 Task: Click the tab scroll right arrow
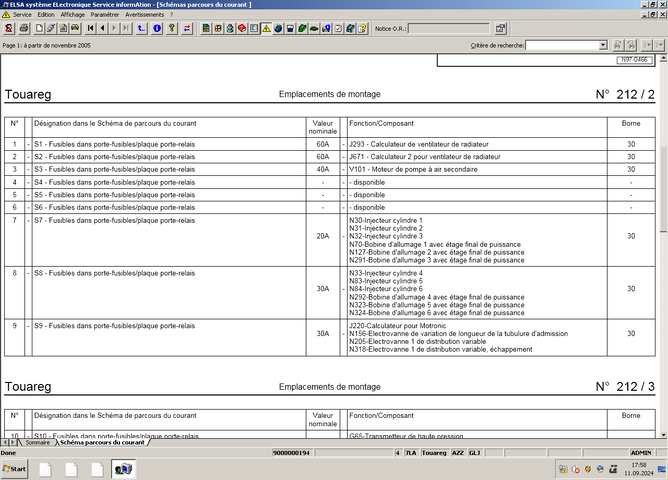(12, 443)
